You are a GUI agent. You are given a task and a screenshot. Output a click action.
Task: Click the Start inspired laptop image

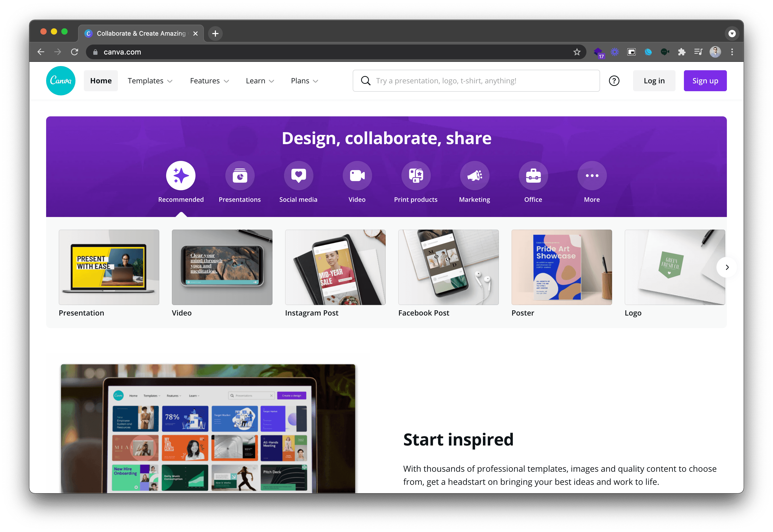[x=208, y=428]
